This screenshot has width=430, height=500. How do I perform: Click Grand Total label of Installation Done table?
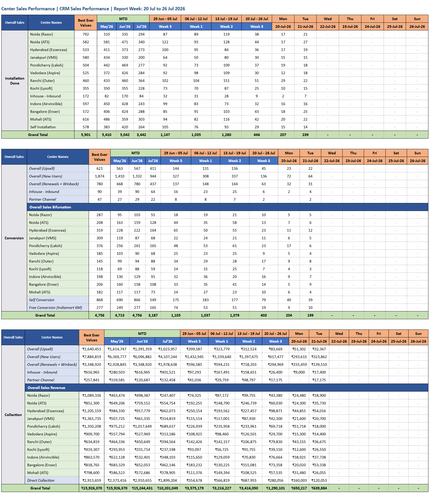[x=38, y=135]
